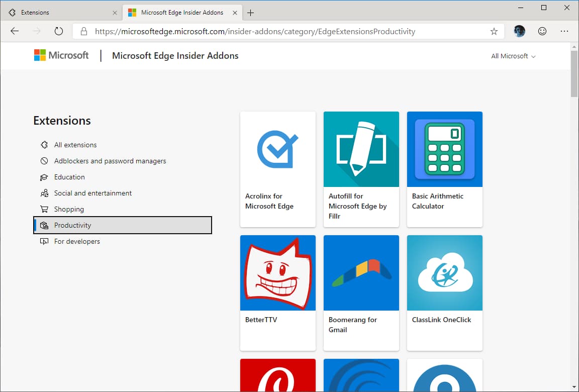The image size is (579, 392).
Task: Open the Acrolinx checkmark extension thumbnail
Action: [x=277, y=149]
